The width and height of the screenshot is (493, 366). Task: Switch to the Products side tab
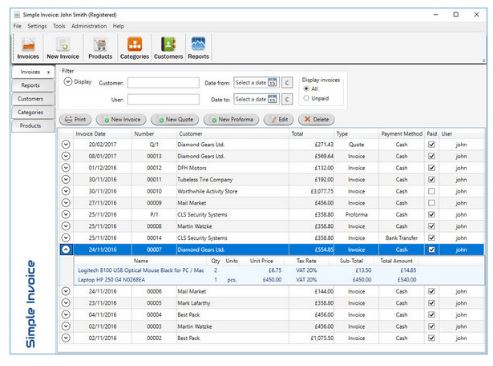coord(33,126)
